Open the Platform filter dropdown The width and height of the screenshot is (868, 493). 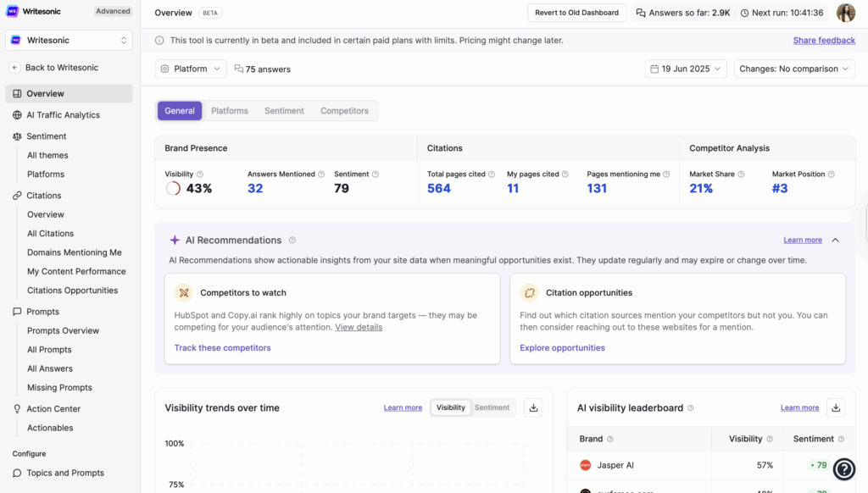(x=191, y=69)
